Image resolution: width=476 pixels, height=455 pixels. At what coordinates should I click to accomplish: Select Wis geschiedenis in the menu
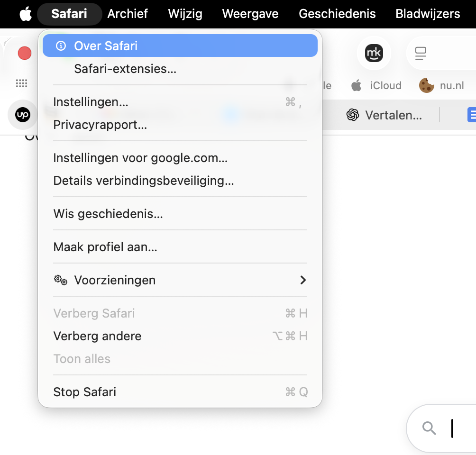(x=108, y=214)
